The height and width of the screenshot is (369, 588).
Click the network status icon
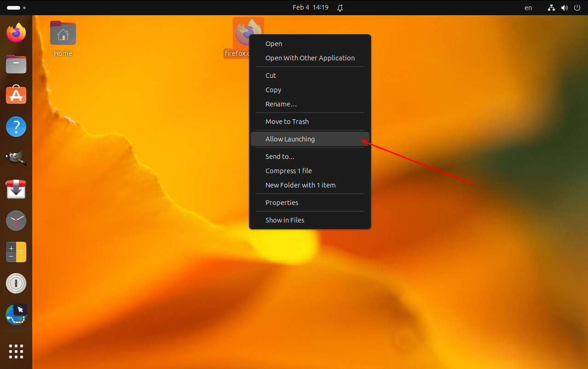[x=551, y=7]
